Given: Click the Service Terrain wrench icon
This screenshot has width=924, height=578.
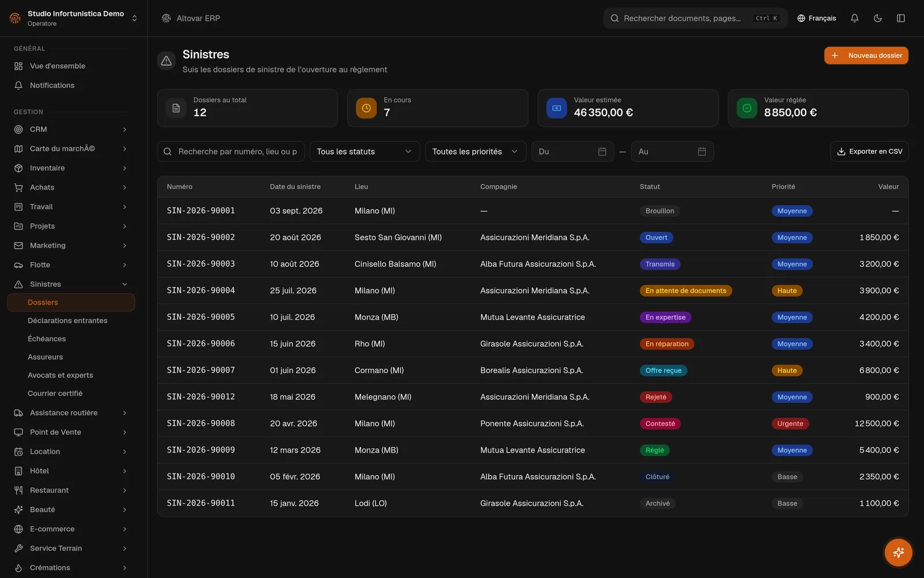Looking at the screenshot, I should (18, 549).
